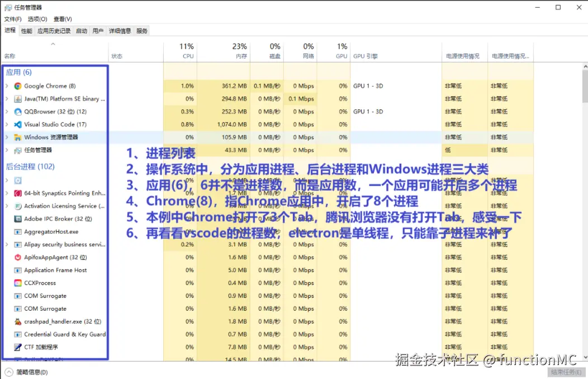The height and width of the screenshot is (379, 588).
Task: Click the Windows 资源管理器 folder icon
Action: 18,137
